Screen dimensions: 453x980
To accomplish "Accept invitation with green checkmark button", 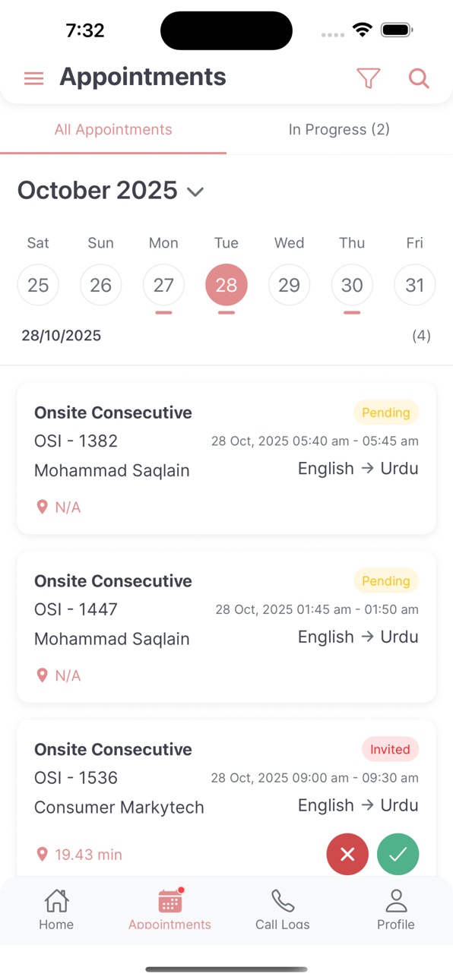I will 398,854.
